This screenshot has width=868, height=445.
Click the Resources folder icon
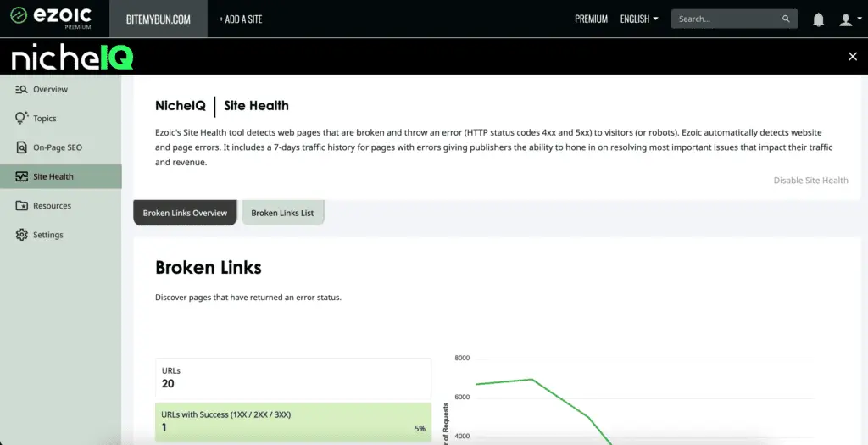(x=21, y=205)
